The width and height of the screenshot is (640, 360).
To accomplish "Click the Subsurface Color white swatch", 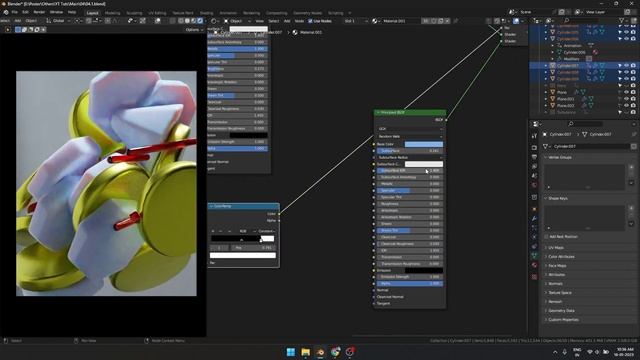I will (424, 164).
